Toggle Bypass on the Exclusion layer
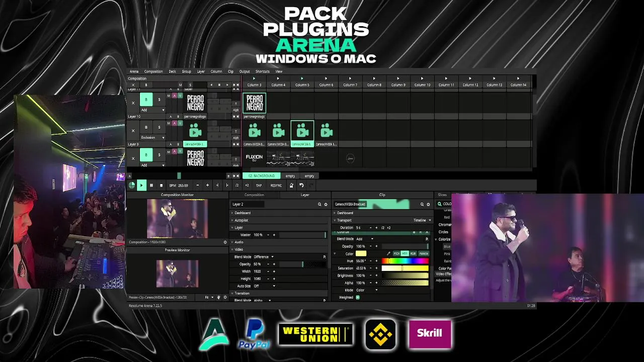 coord(146,127)
